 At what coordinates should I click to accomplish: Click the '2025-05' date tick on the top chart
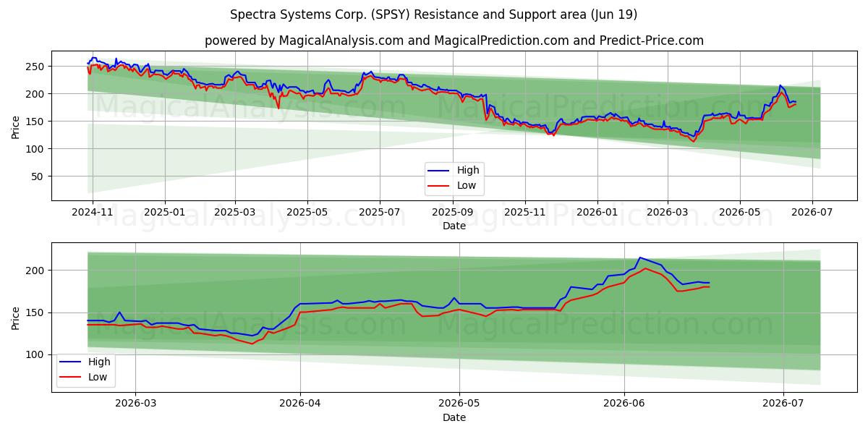pos(307,213)
